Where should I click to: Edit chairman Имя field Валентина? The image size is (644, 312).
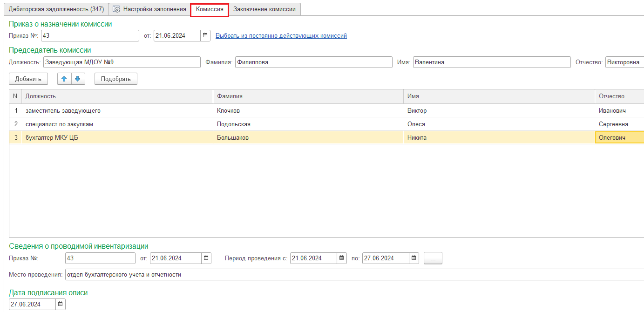pyautogui.click(x=492, y=62)
